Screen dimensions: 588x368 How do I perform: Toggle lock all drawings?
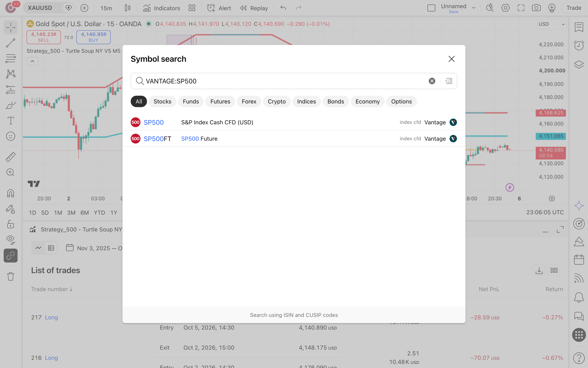pos(10,224)
